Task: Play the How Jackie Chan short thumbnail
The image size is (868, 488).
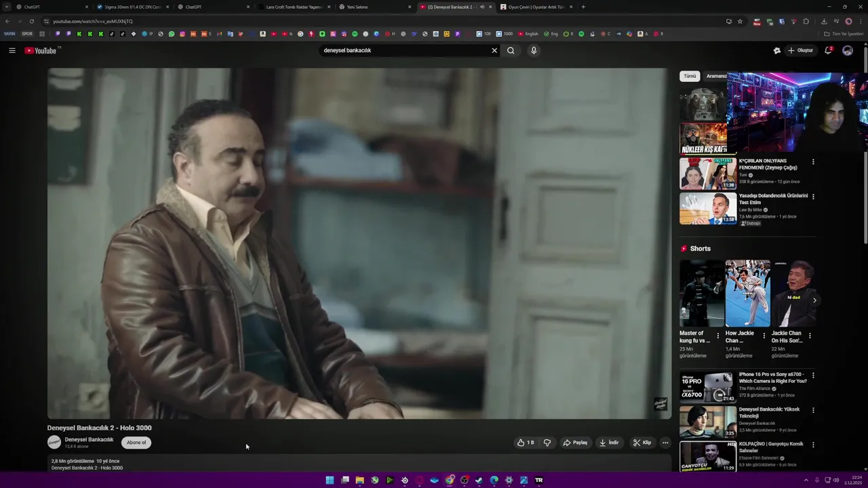Action: pyautogui.click(x=748, y=293)
